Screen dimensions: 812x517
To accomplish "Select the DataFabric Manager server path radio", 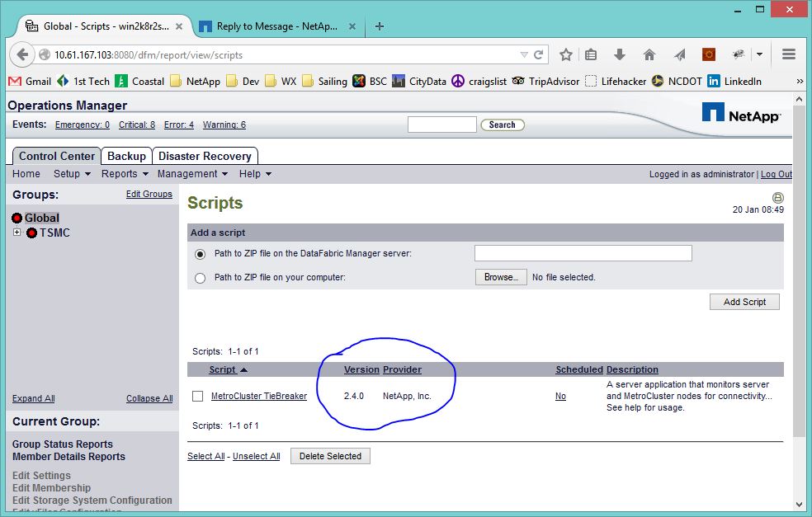I will (x=200, y=254).
